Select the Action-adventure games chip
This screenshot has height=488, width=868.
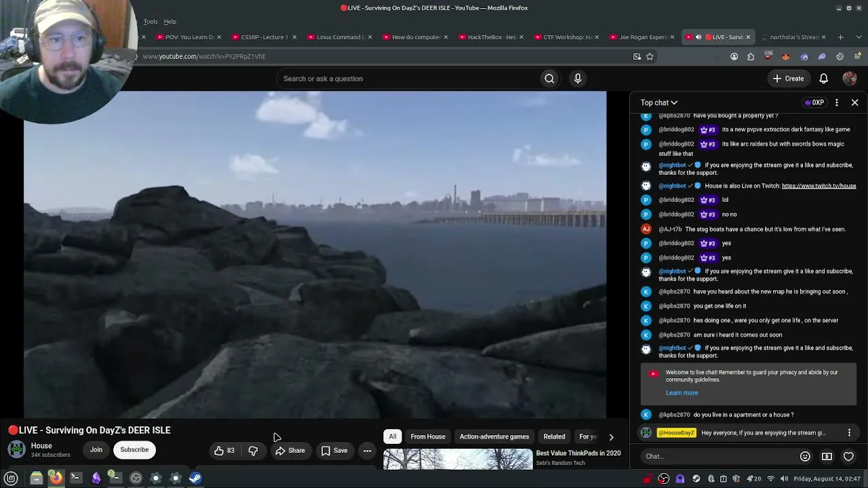[494, 437]
